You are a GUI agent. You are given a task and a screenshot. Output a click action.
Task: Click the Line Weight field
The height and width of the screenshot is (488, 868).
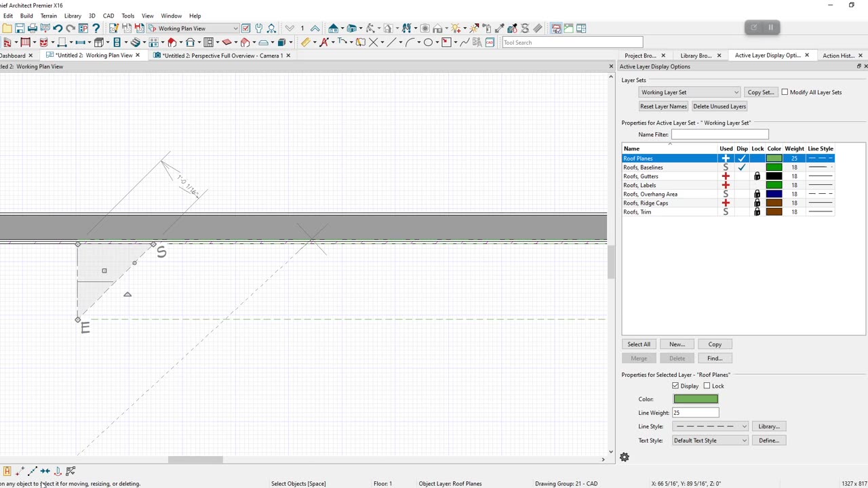pyautogui.click(x=696, y=413)
